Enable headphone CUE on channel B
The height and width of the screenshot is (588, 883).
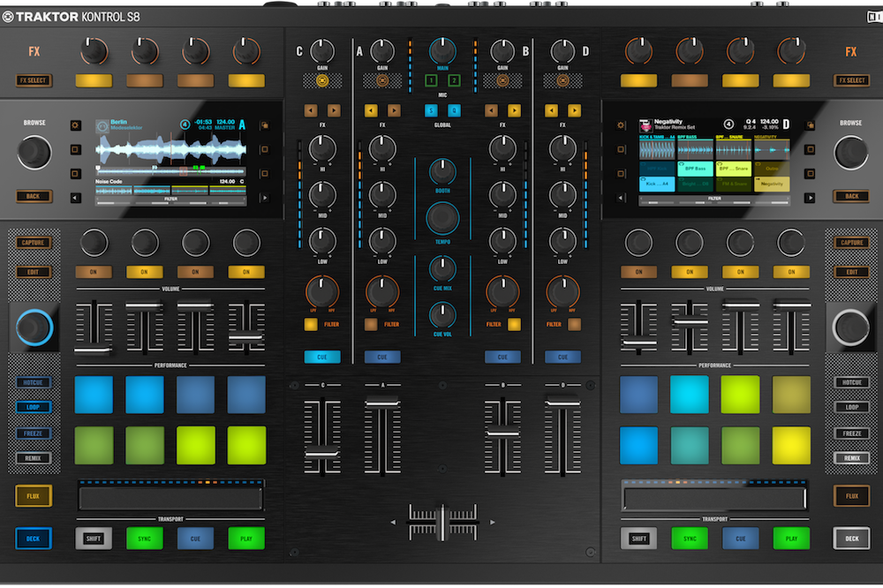(502, 357)
